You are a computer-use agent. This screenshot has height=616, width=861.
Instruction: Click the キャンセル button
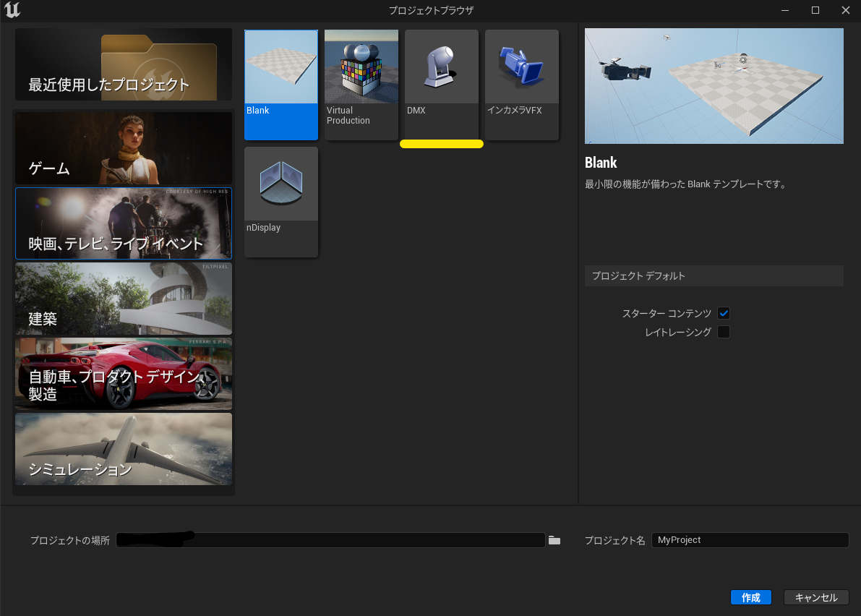(x=816, y=597)
